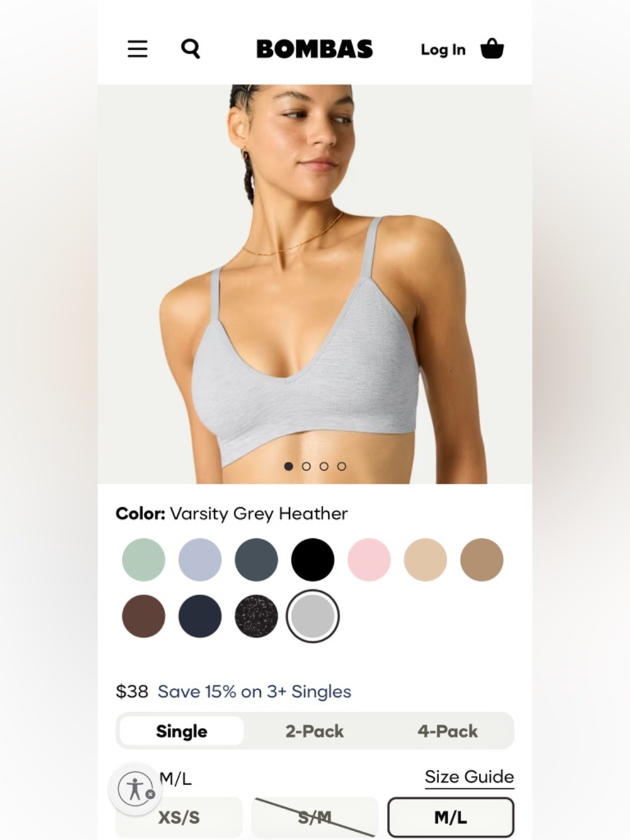
Task: Open the hamburger navigation menu
Action: pos(137,49)
